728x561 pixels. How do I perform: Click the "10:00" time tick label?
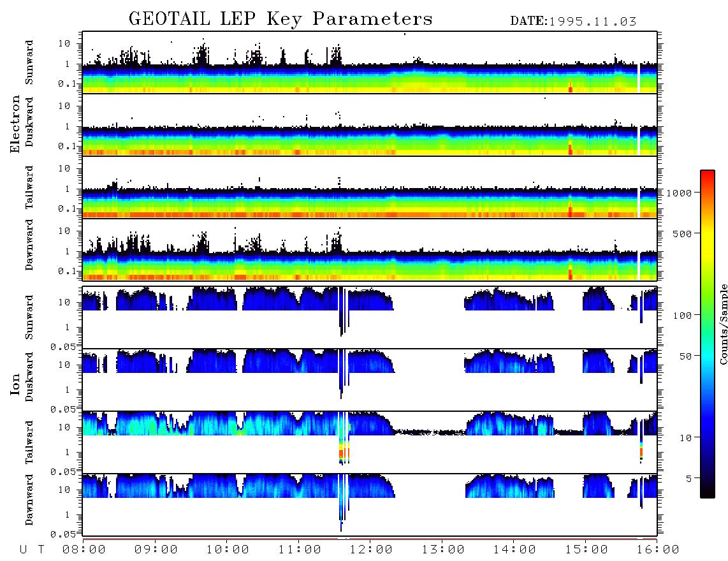click(x=228, y=550)
